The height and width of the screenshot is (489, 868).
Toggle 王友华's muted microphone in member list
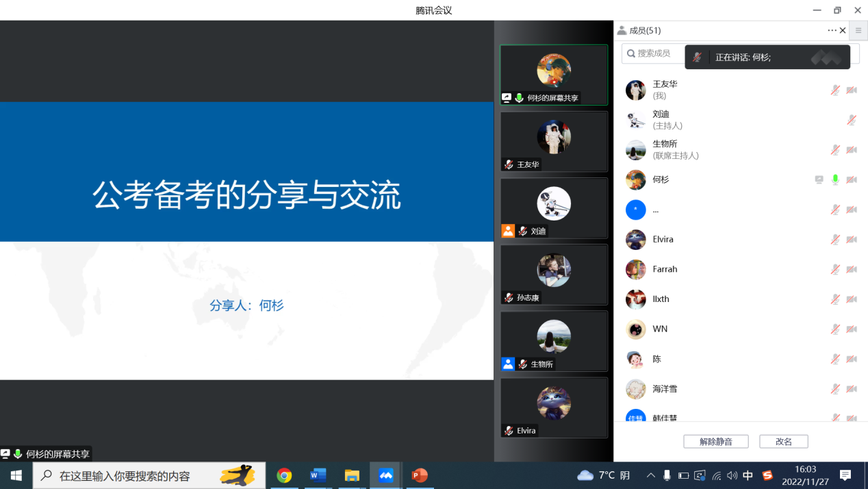click(x=835, y=90)
